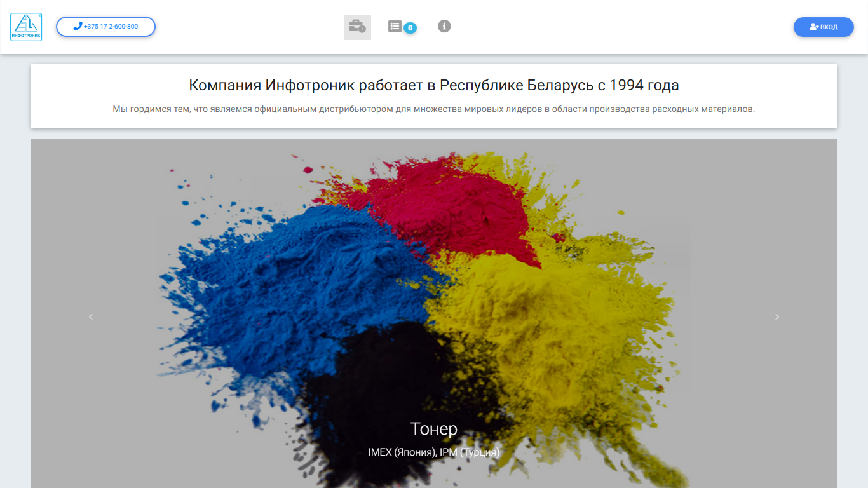This screenshot has height=488, width=868.
Task: Click the Infotronik logo
Action: point(26,27)
